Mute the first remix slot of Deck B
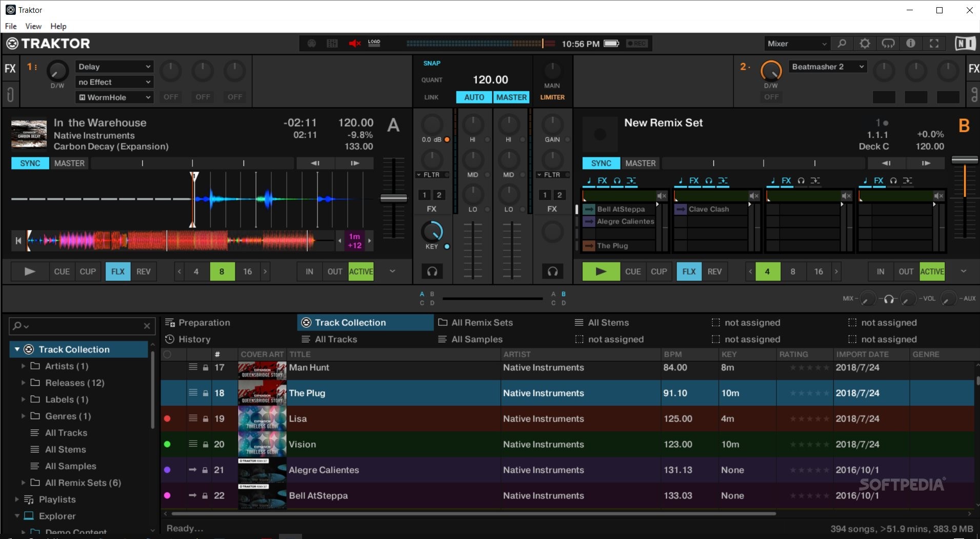The width and height of the screenshot is (980, 539). coord(662,196)
